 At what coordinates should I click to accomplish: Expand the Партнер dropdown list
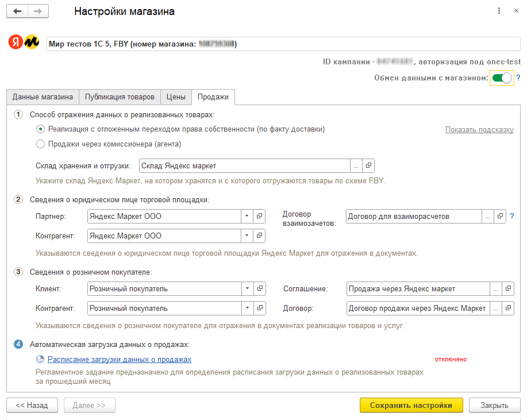click(x=247, y=216)
